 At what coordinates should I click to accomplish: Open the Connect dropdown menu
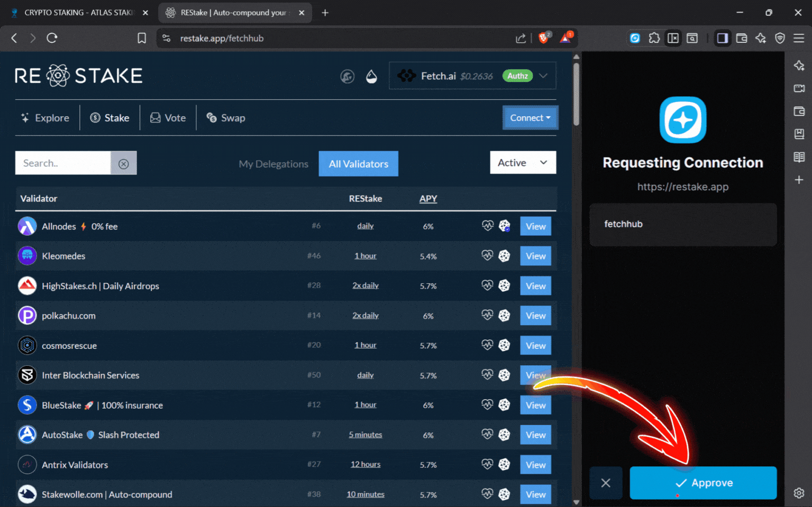[x=530, y=117]
